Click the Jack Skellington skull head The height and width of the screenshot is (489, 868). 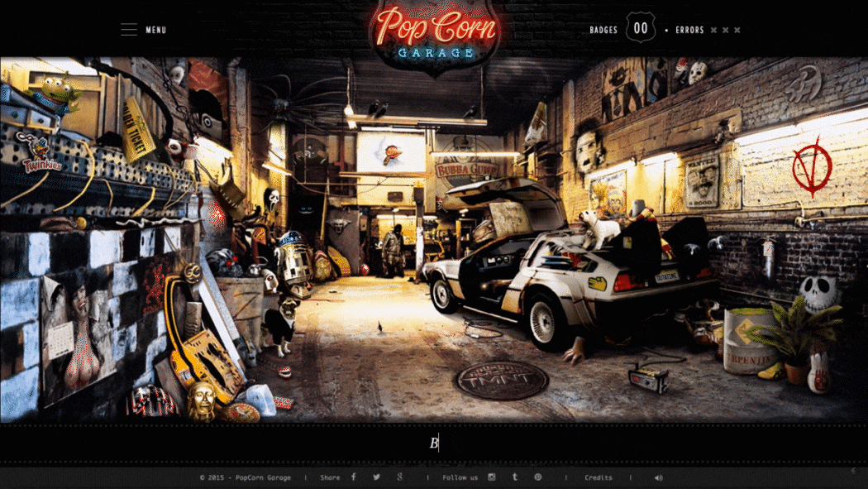click(x=818, y=294)
